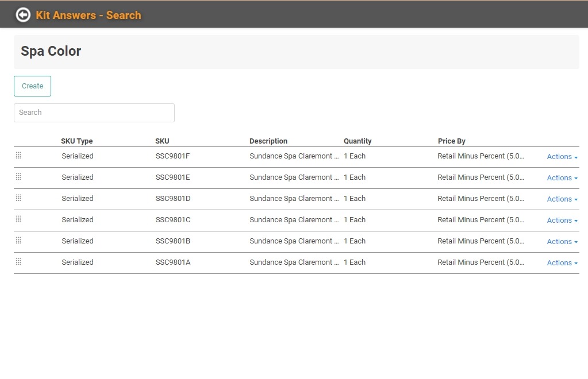Grab the drag handle for SSC9801F row
The image size is (588, 379).
18,156
